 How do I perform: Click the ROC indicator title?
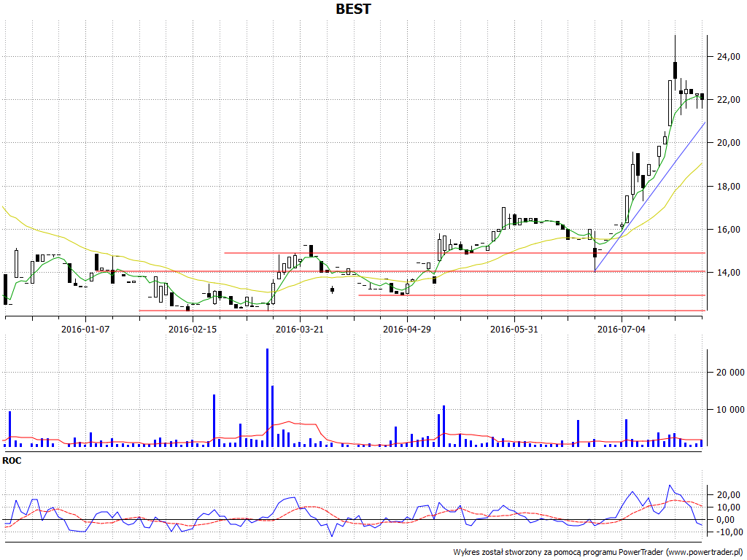click(x=12, y=461)
